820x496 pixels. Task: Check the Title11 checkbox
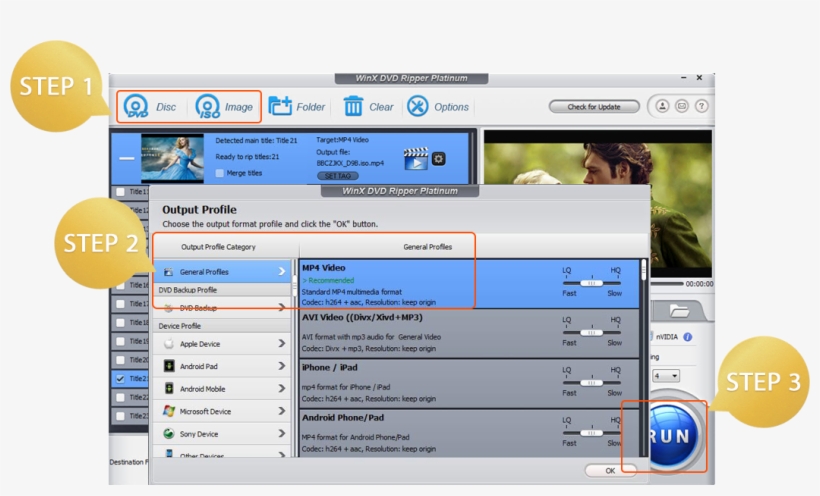point(120,192)
